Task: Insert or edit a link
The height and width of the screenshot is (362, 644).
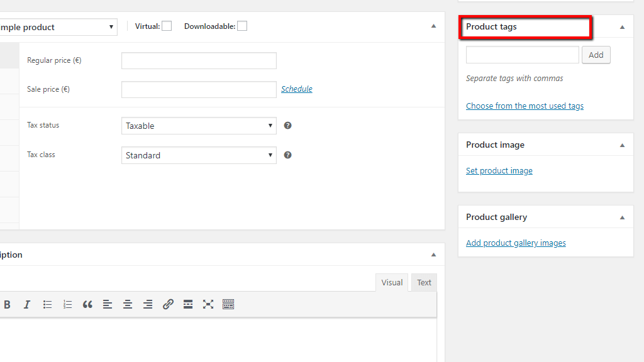Action: pos(168,304)
